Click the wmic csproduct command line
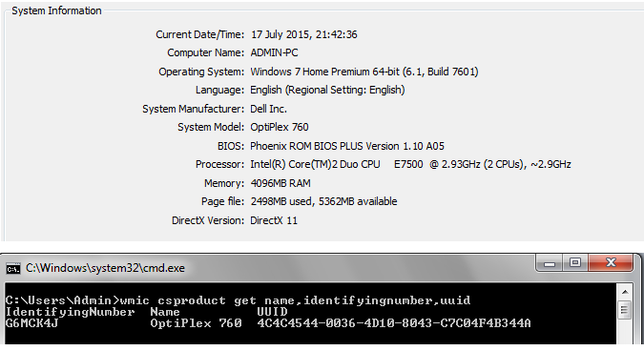This screenshot has height=351, width=644. point(238,300)
